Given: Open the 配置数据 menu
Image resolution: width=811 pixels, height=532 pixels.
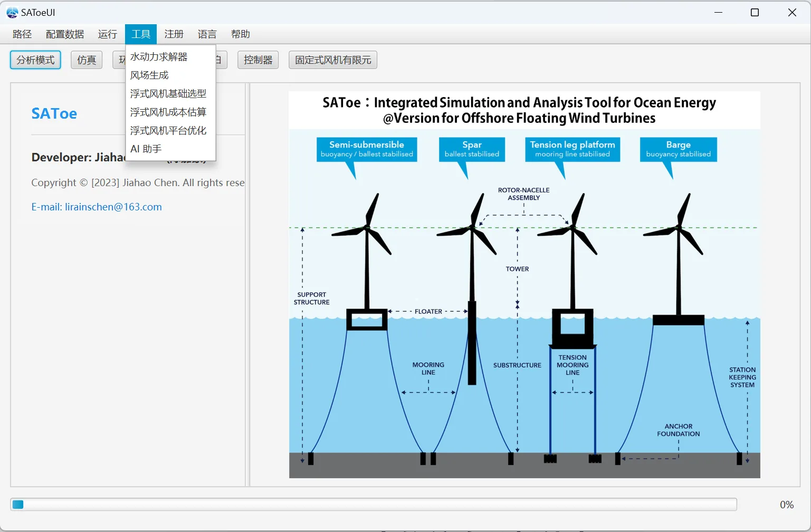Looking at the screenshot, I should (65, 34).
